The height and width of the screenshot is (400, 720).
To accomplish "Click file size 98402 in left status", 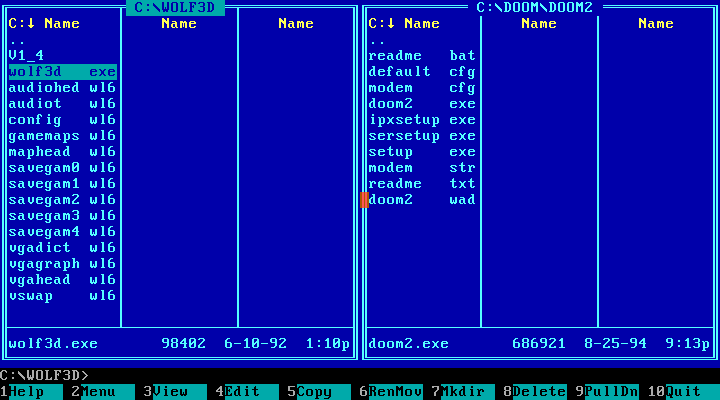I will [184, 344].
